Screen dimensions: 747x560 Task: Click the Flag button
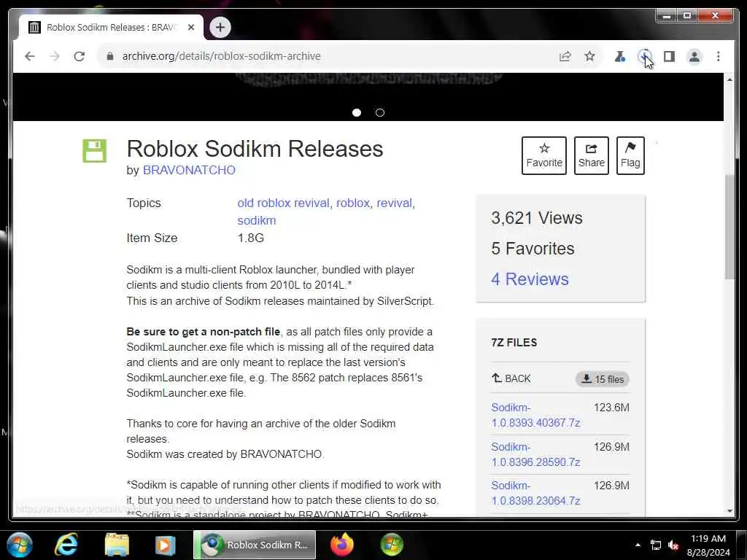[x=630, y=156]
